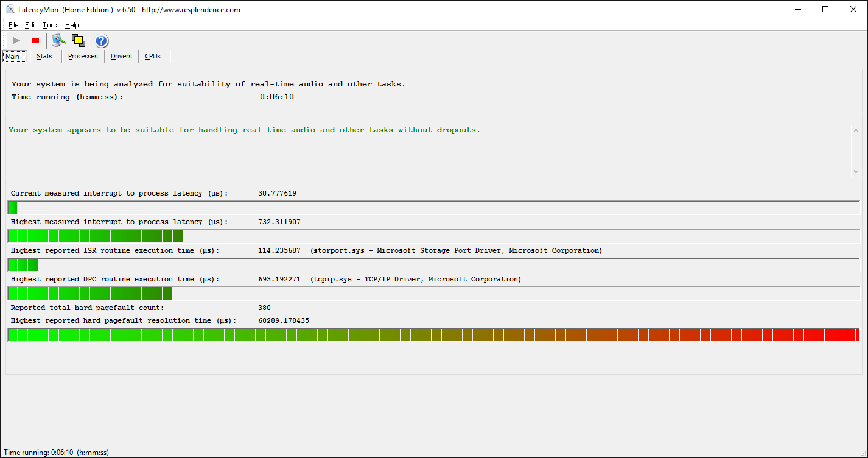
Task: Stop monitoring with the red square icon
Action: [35, 41]
